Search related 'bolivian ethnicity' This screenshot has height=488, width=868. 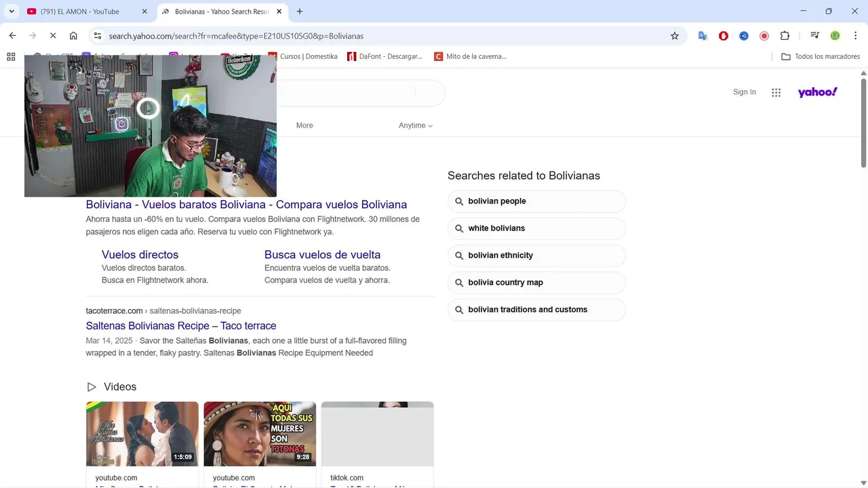(536, 256)
